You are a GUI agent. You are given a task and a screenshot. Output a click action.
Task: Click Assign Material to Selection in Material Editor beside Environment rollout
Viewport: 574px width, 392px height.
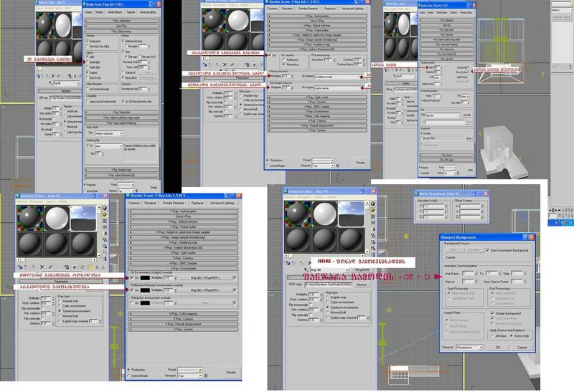[34, 267]
